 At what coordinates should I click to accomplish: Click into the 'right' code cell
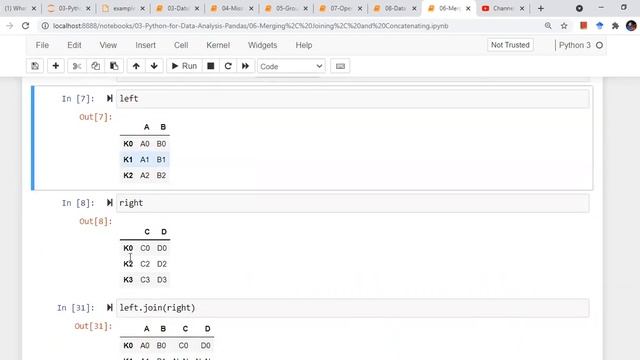point(353,203)
